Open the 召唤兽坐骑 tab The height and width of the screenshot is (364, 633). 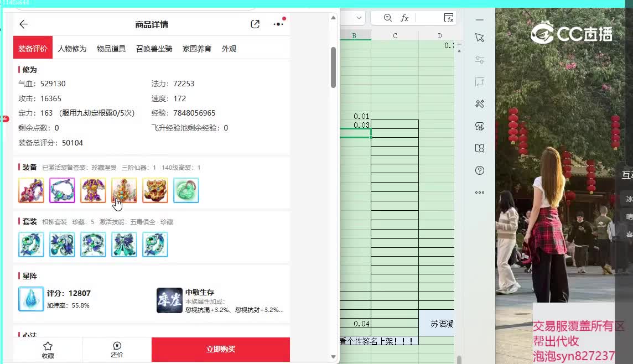coord(154,49)
